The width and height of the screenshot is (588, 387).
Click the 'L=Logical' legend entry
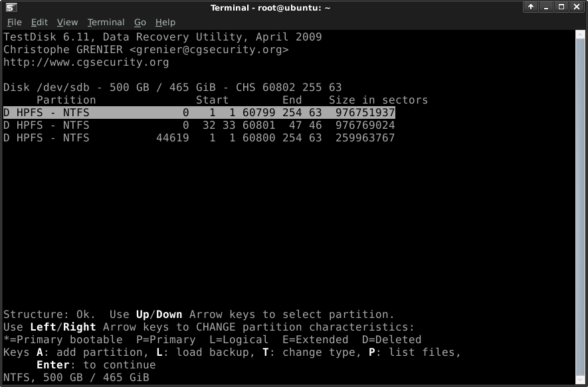click(x=239, y=340)
